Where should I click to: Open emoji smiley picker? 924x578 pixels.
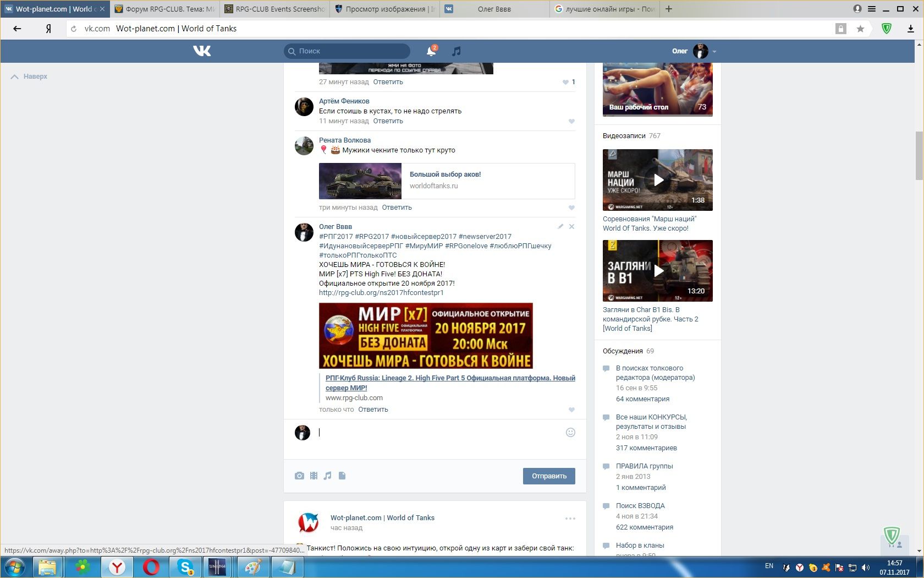click(x=570, y=433)
